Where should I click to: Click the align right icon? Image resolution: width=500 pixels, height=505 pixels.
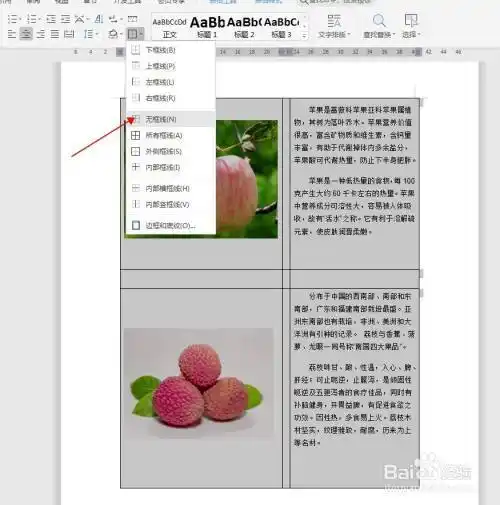(x=40, y=34)
